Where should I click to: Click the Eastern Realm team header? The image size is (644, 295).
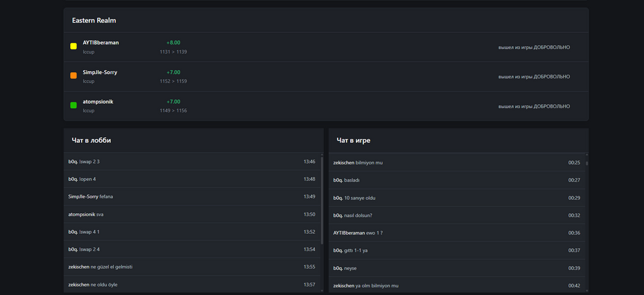tap(94, 21)
